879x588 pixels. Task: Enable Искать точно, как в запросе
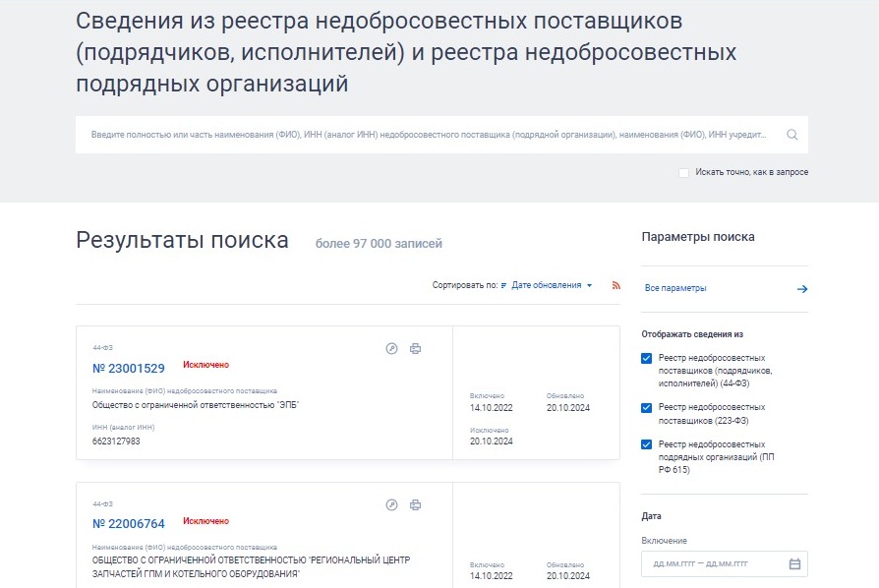(683, 173)
